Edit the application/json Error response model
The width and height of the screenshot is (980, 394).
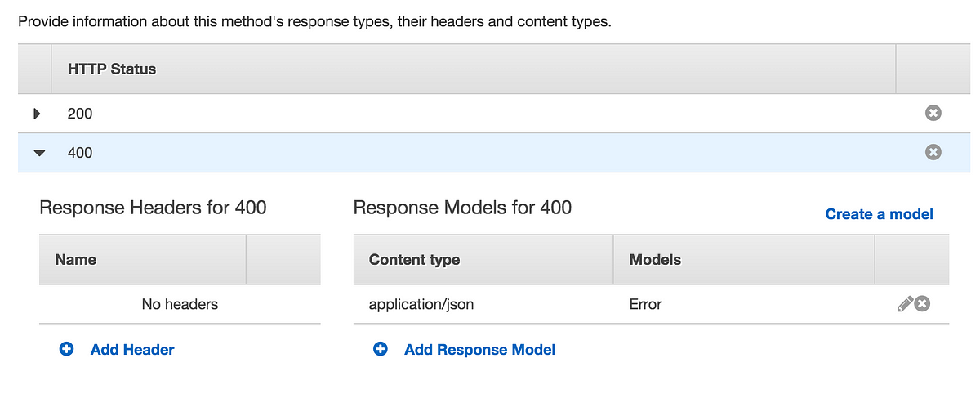pos(904,304)
